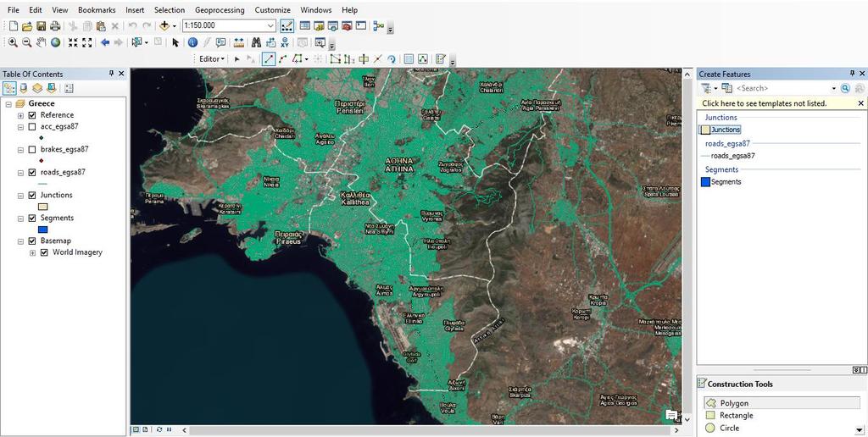Viewport: 868px width, 437px height.
Task: Select the Segments feature template
Action: point(721,181)
